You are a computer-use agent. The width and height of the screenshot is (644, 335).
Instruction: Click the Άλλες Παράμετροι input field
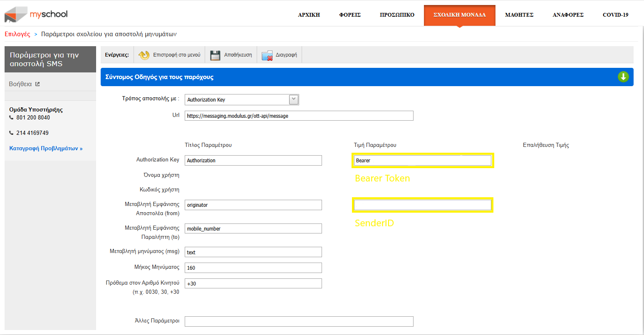299,321
